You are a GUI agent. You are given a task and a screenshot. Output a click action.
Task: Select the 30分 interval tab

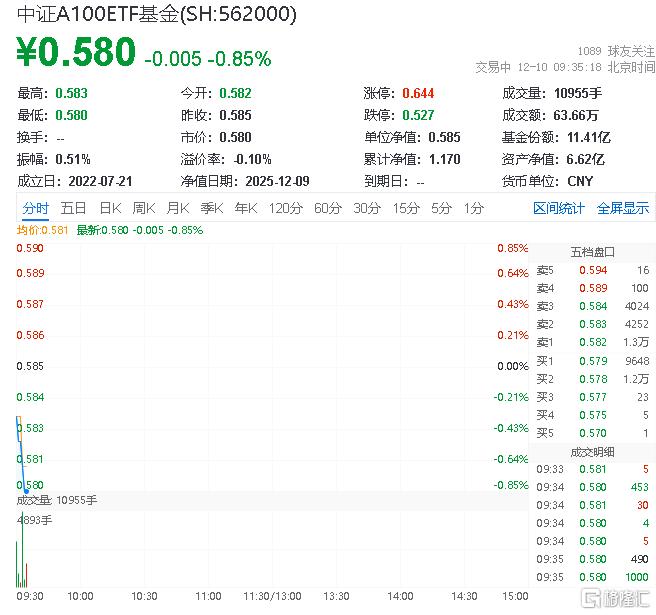pos(367,208)
